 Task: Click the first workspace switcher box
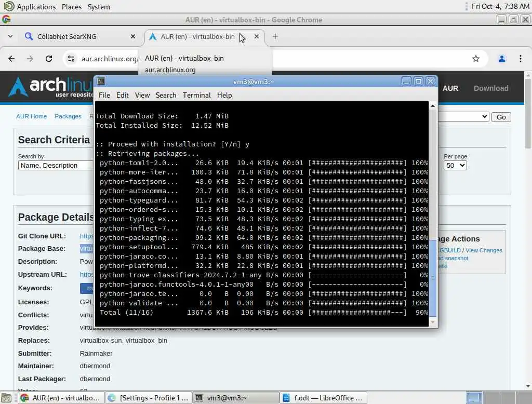coord(474,398)
